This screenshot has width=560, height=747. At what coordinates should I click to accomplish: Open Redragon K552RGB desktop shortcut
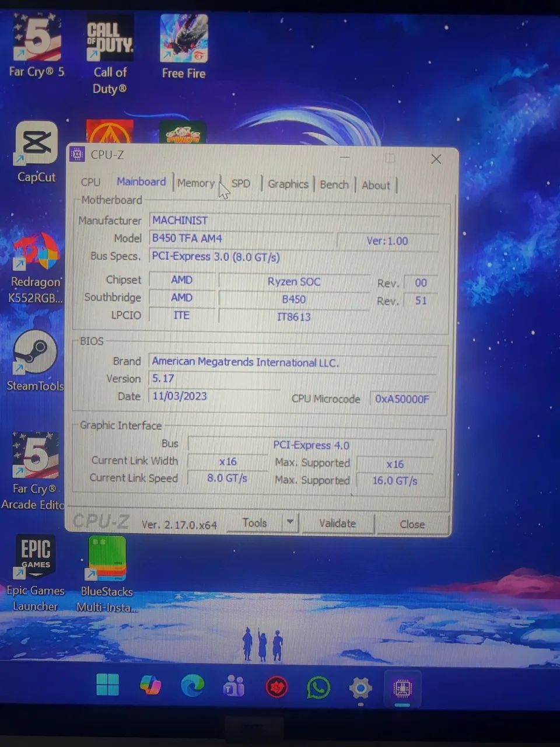(36, 253)
